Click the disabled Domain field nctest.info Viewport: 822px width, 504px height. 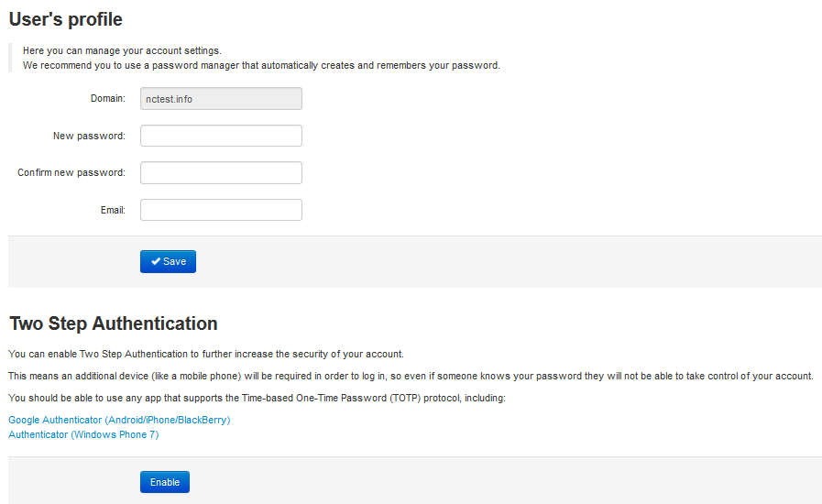[x=221, y=99]
